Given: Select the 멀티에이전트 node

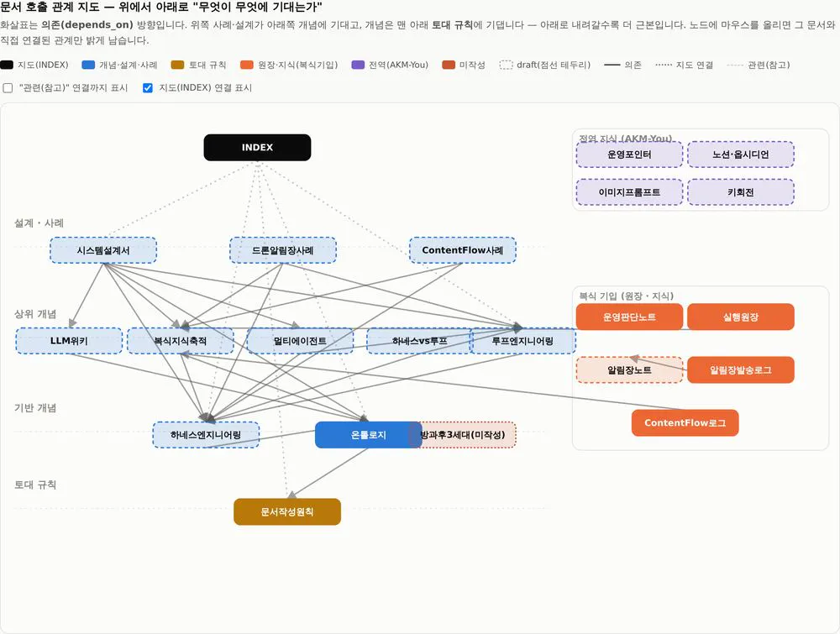Looking at the screenshot, I should tap(300, 341).
